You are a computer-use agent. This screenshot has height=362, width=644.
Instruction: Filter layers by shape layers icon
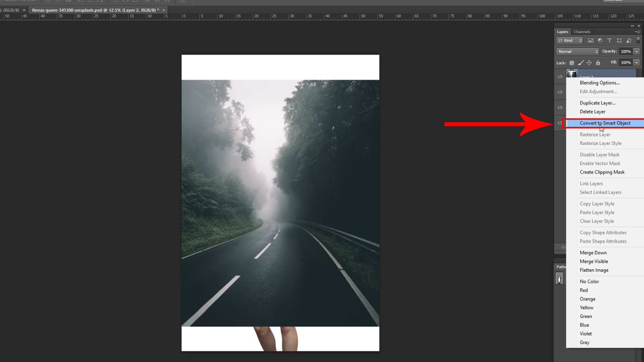[620, 40]
